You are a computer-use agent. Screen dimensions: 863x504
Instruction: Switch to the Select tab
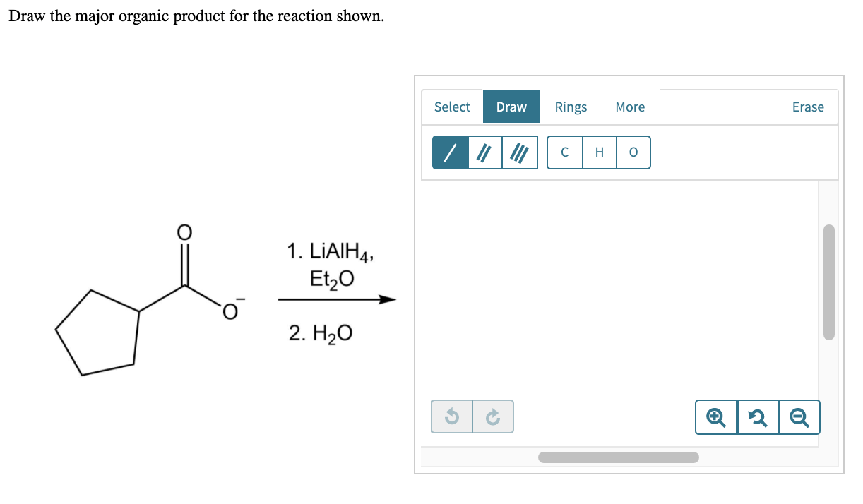click(452, 107)
